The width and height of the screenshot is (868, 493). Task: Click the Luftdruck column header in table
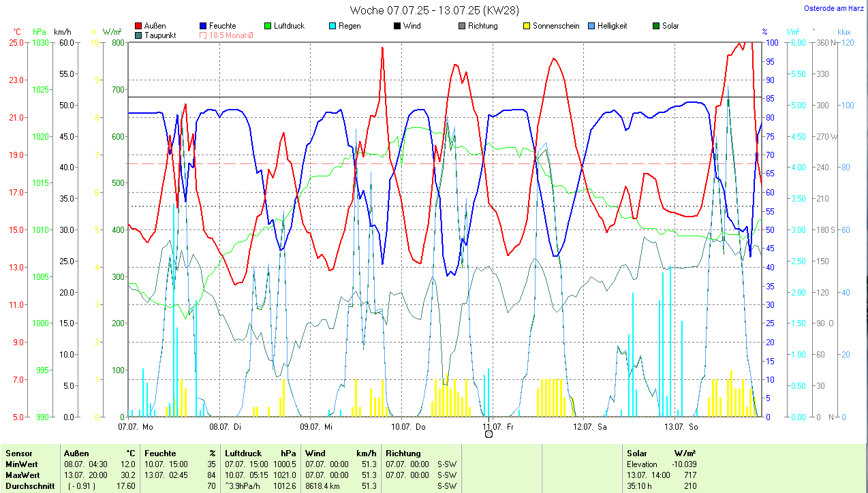pos(243,453)
